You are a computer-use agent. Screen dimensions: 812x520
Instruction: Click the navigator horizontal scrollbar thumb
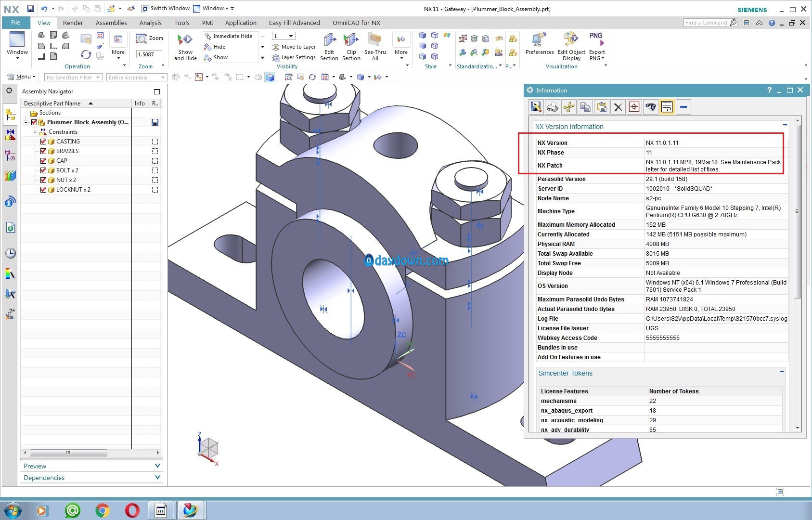click(x=68, y=453)
